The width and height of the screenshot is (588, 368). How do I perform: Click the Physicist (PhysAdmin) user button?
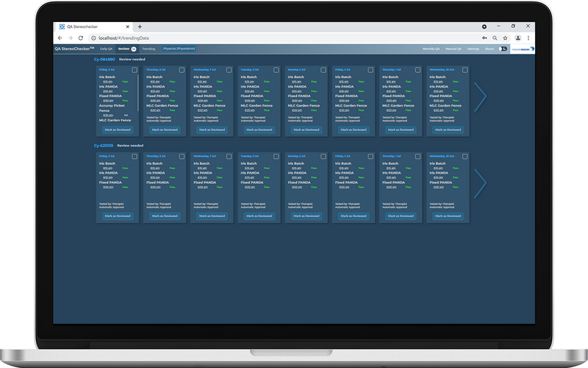179,49
